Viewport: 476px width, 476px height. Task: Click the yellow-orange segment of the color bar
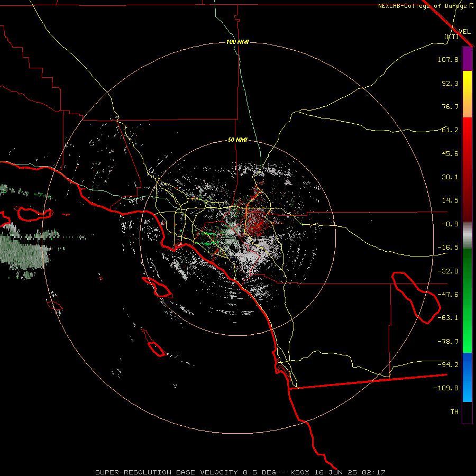tap(467, 94)
